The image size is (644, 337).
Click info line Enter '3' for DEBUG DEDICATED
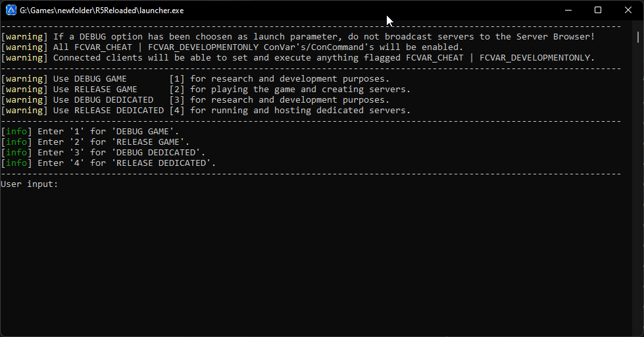pyautogui.click(x=103, y=153)
